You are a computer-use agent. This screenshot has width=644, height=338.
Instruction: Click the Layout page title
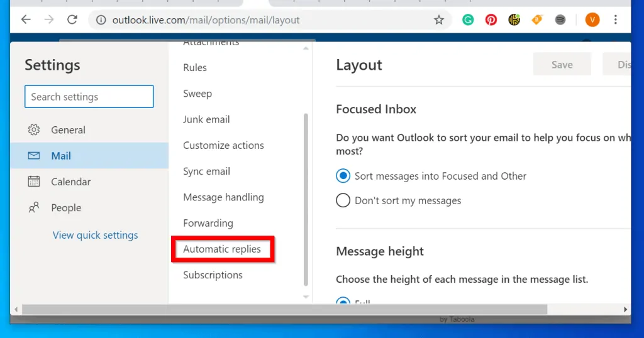click(359, 65)
